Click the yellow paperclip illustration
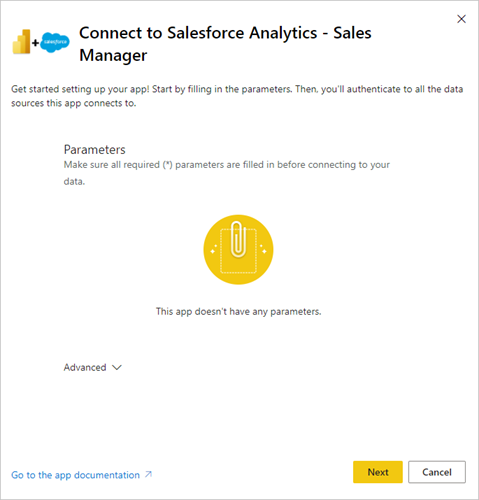The image size is (479, 500). pos(238,249)
